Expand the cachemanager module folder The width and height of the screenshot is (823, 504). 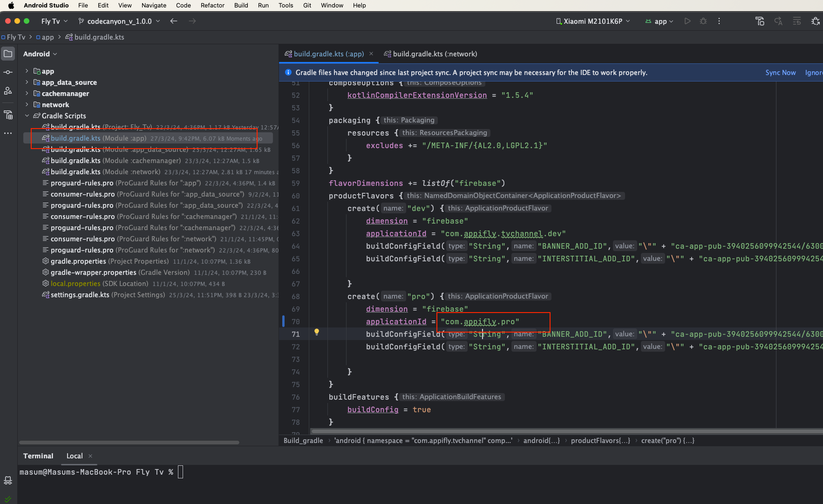click(27, 94)
